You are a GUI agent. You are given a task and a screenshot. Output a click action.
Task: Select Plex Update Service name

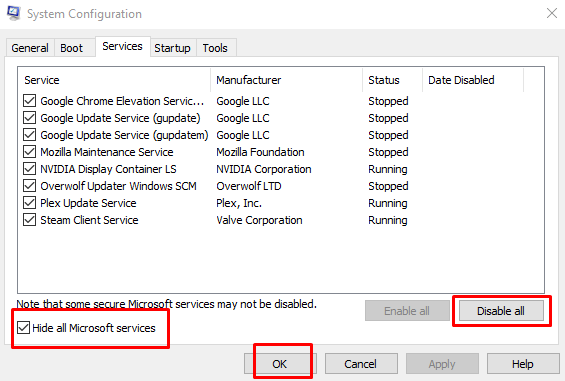tap(88, 203)
